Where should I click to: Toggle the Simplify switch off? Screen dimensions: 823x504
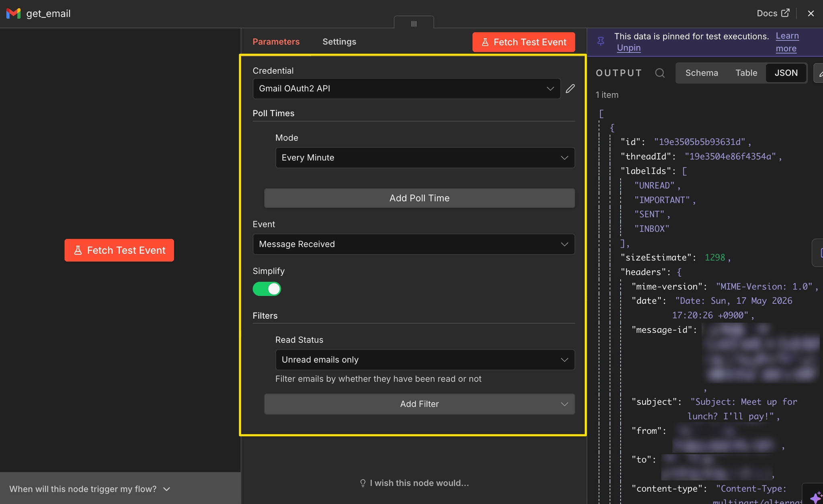267,289
